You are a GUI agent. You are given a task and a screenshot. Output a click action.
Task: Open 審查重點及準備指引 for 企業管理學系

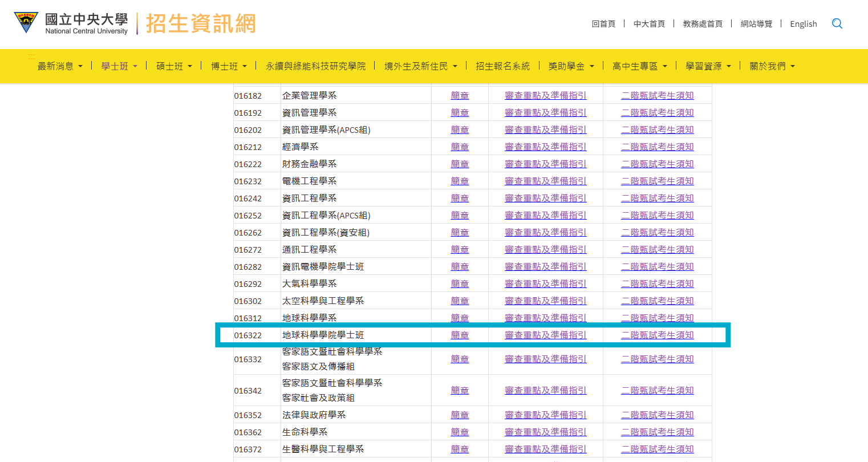(545, 96)
